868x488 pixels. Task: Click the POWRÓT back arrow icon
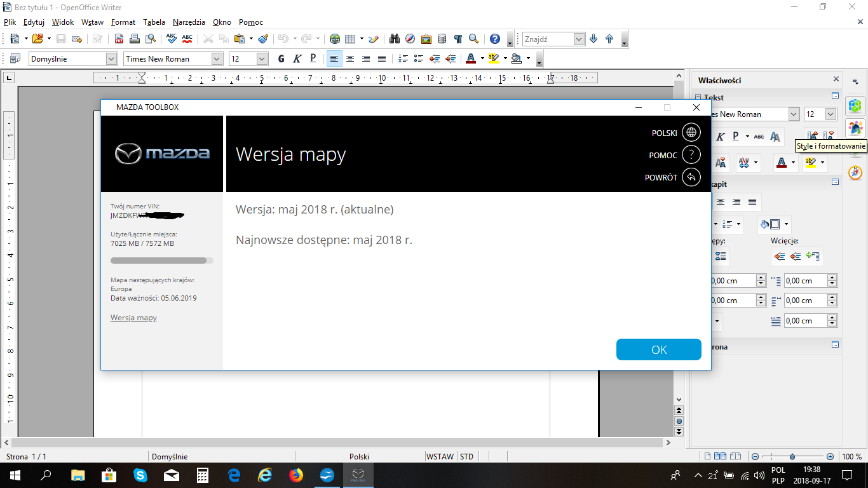(691, 177)
